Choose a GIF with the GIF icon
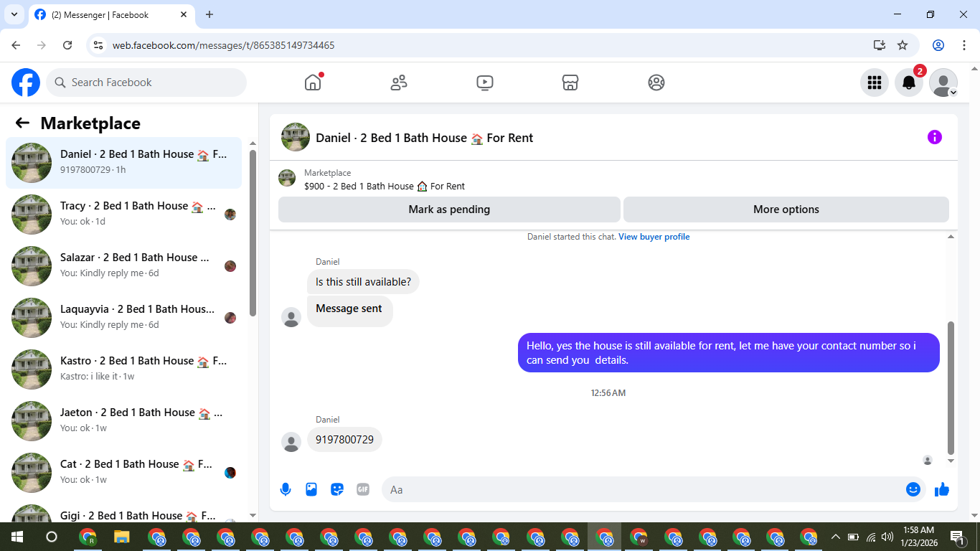Image resolution: width=980 pixels, height=551 pixels. 363,489
